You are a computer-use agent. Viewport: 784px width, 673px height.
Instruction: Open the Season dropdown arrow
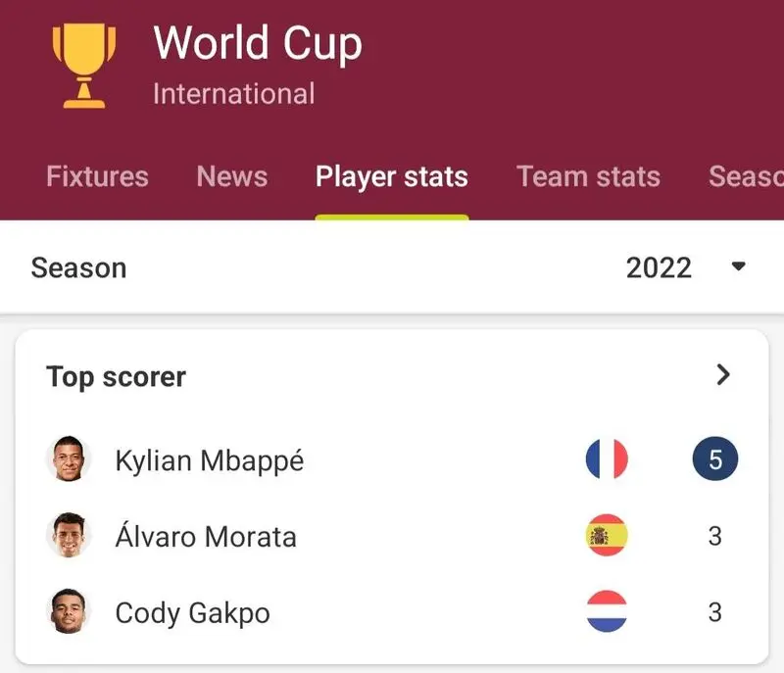click(739, 266)
